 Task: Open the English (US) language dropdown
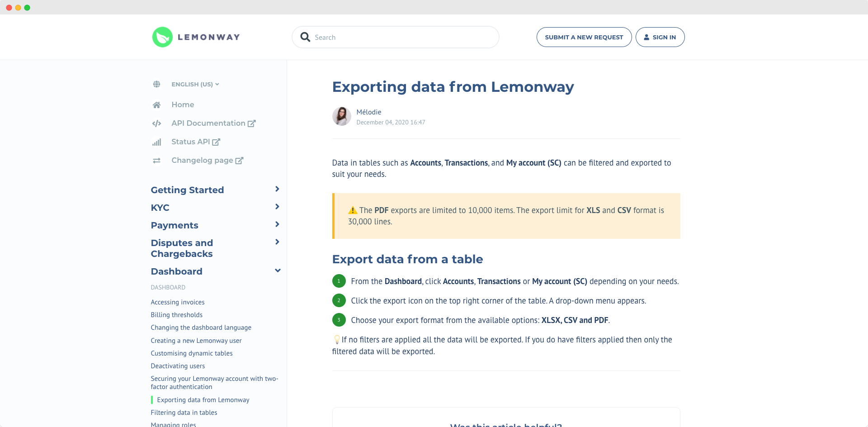coord(195,84)
